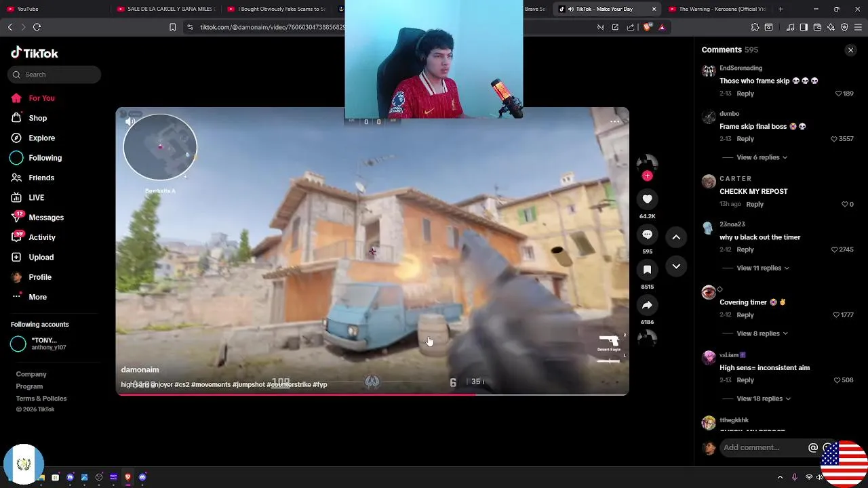
Task: Click the Add comment input field
Action: coord(762,447)
